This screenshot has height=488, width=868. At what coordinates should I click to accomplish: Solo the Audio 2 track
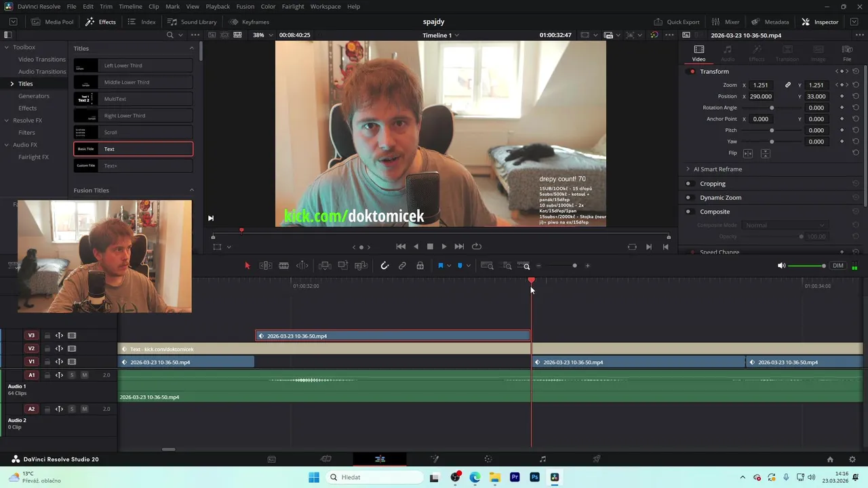[72, 409]
